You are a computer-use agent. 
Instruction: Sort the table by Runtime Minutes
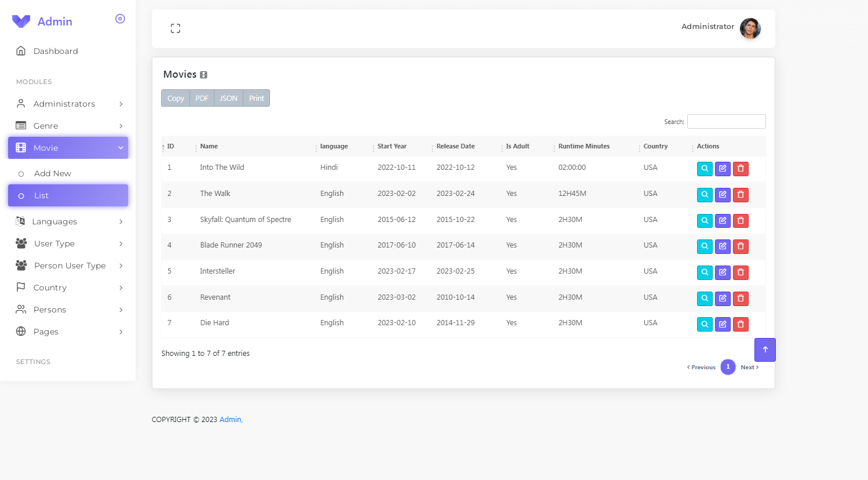point(583,146)
